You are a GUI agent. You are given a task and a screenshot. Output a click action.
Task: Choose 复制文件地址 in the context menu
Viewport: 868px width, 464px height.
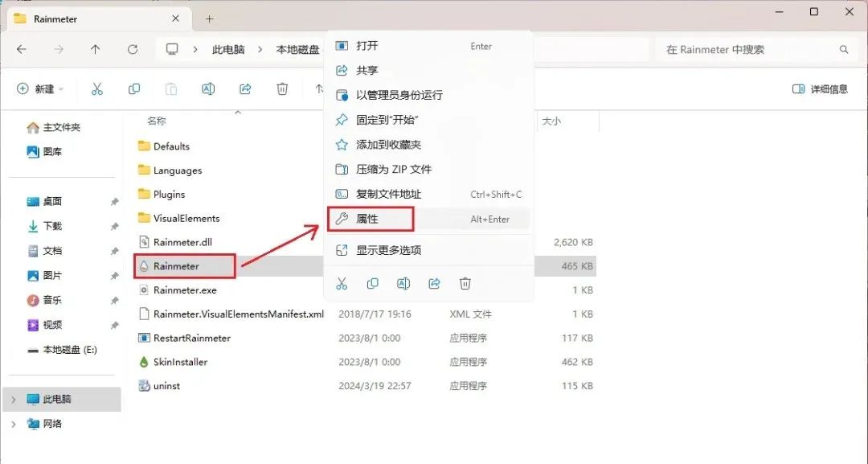pos(428,195)
